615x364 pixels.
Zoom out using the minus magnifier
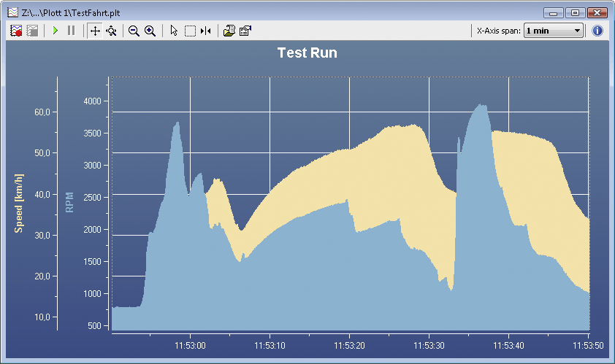tap(134, 31)
